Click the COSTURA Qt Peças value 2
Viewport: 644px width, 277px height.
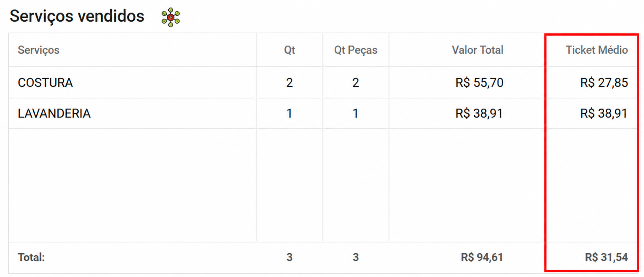pos(355,83)
